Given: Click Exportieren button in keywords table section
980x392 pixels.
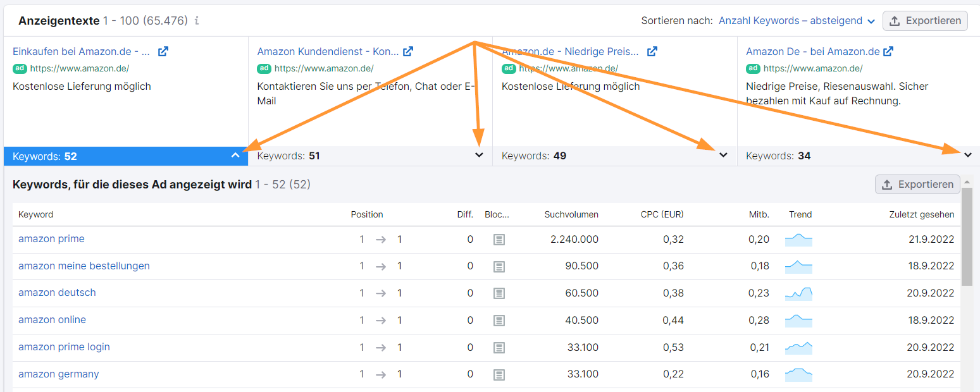Looking at the screenshot, I should pos(917,185).
